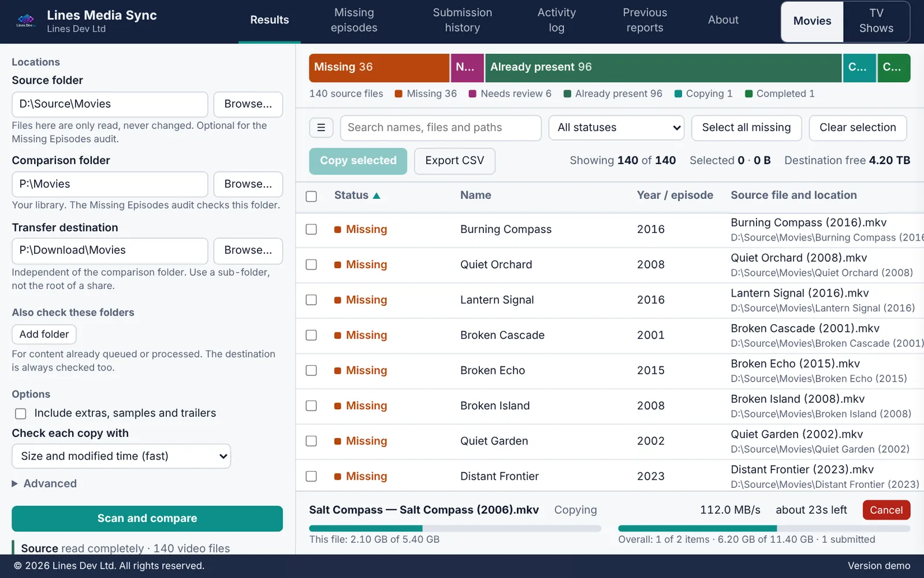Click the Status sort ascending arrow
This screenshot has width=924, height=578.
(x=377, y=196)
